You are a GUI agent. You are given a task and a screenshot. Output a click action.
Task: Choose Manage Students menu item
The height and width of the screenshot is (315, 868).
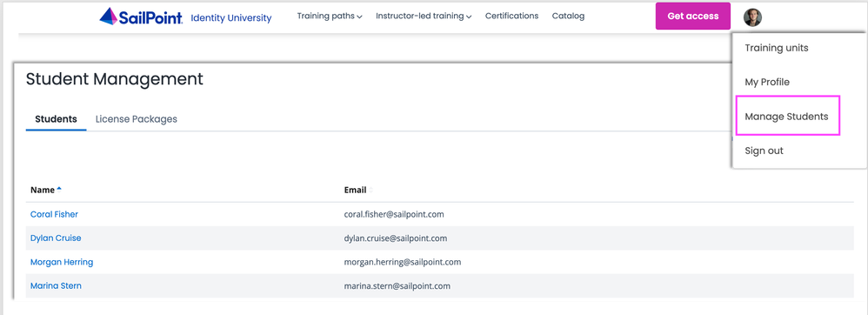[x=786, y=117]
